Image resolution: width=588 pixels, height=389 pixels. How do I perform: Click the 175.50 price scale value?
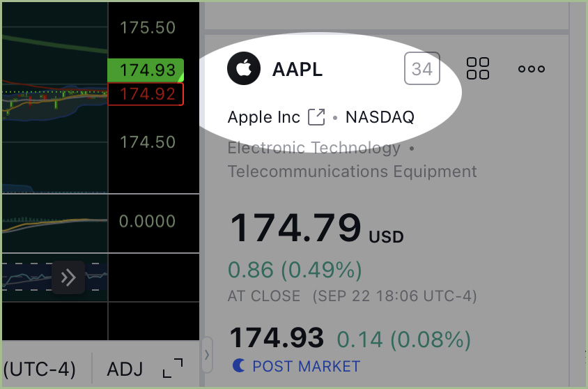148,28
